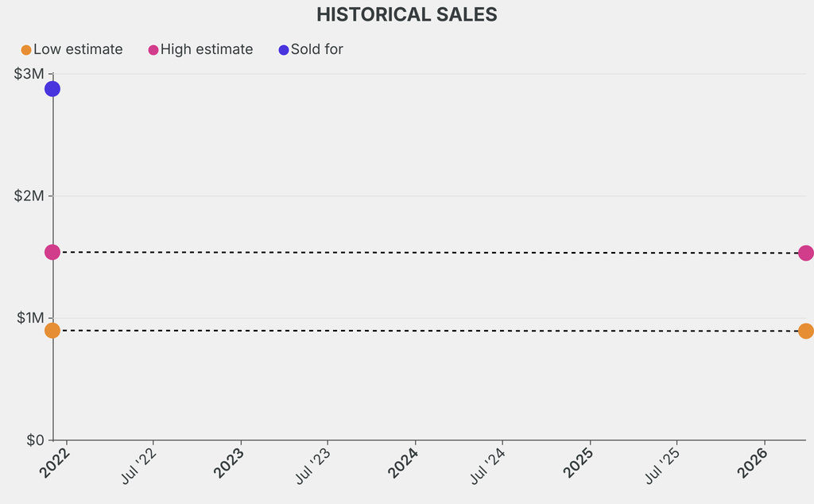Click the Jul '23 x-axis label
The height and width of the screenshot is (504, 814).
coord(312,465)
